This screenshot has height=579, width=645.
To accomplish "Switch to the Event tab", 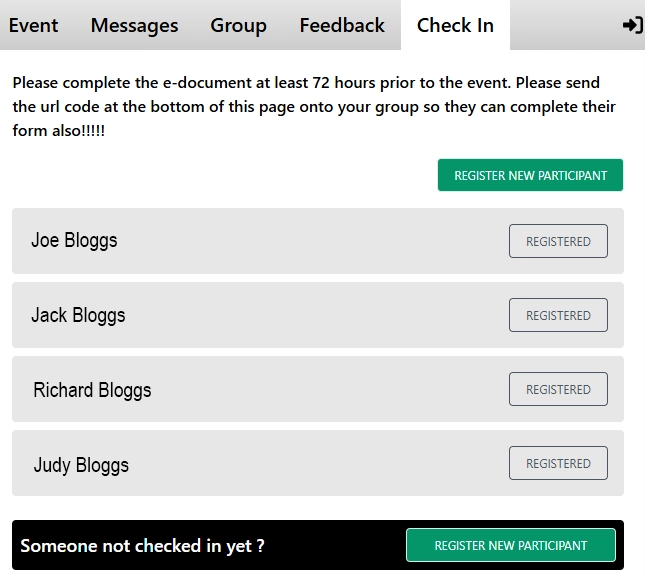I will click(33, 25).
